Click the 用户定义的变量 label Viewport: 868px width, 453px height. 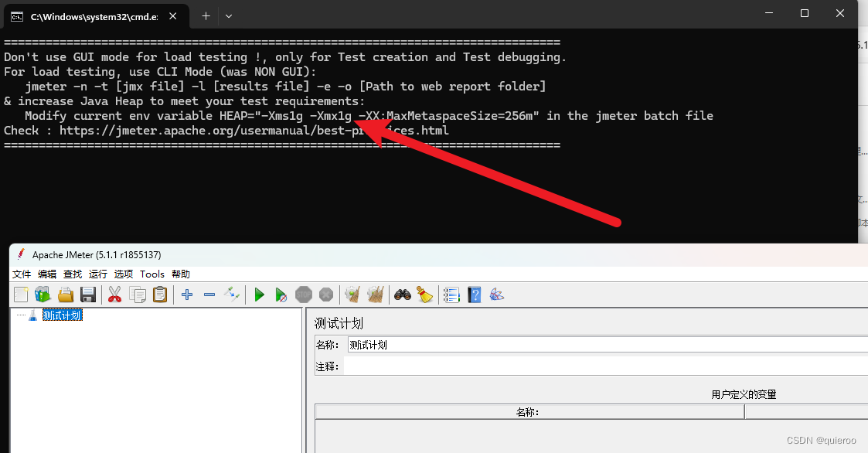744,394
